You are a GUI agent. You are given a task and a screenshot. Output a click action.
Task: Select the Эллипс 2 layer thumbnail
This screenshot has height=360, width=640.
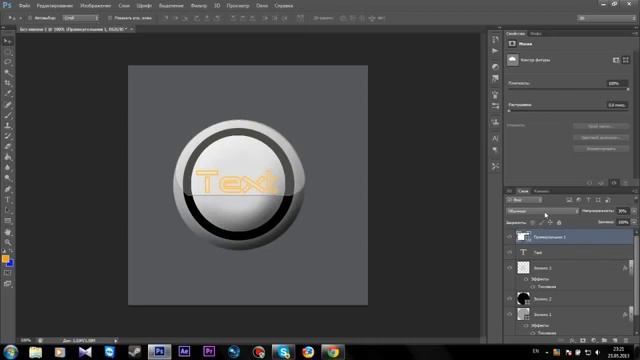[523, 299]
